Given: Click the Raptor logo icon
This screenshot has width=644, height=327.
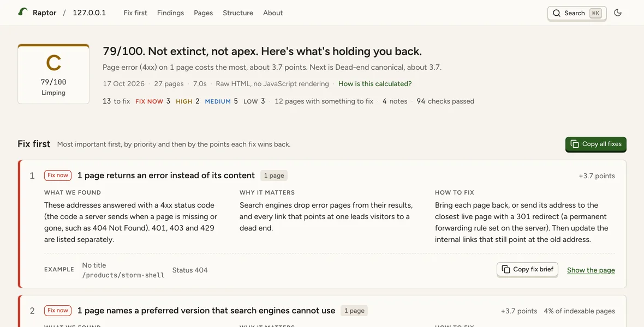Looking at the screenshot, I should (23, 13).
